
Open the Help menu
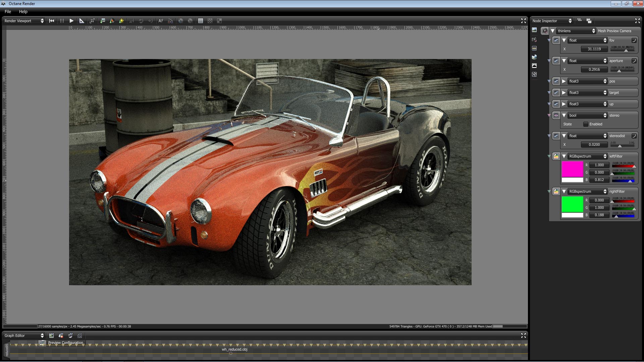pos(23,11)
